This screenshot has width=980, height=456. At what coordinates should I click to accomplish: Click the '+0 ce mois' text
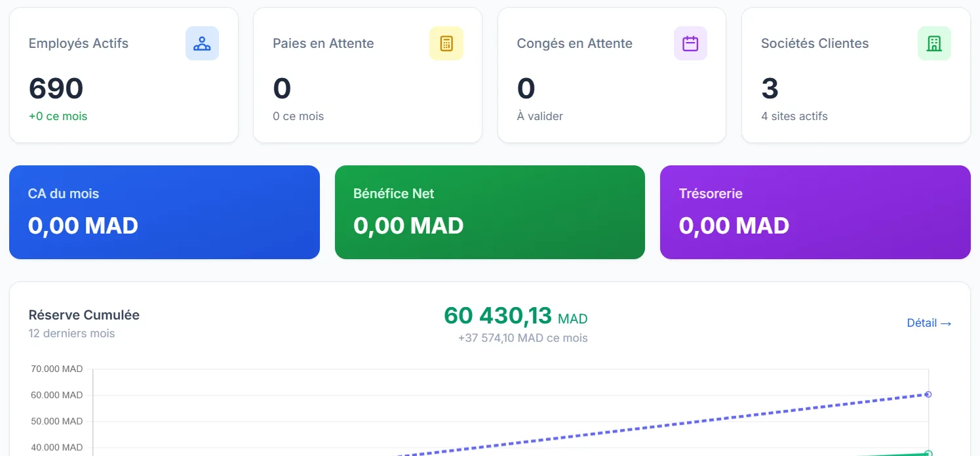[x=58, y=116]
